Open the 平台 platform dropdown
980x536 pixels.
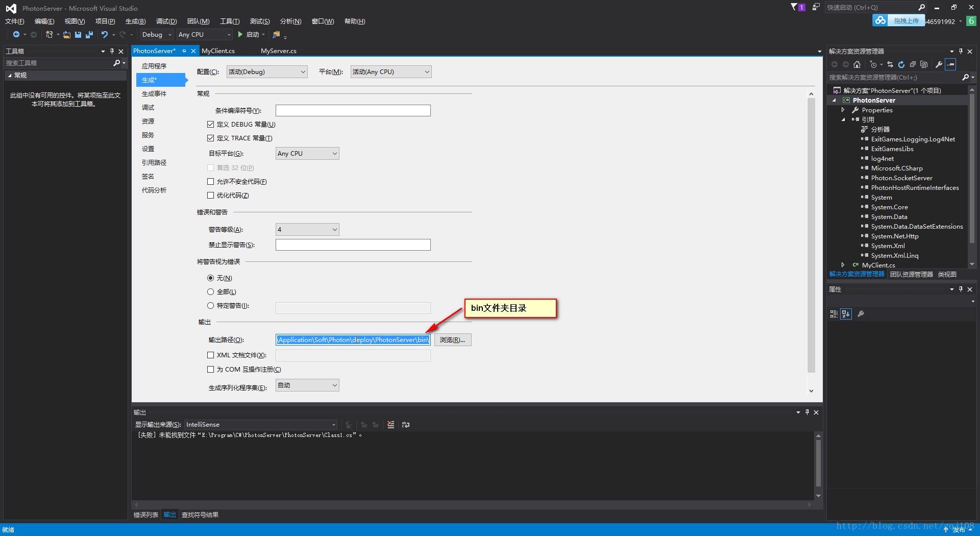click(391, 72)
